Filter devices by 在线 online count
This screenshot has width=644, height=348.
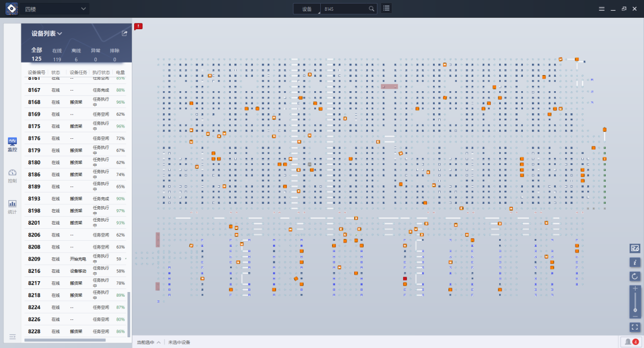[x=57, y=55]
